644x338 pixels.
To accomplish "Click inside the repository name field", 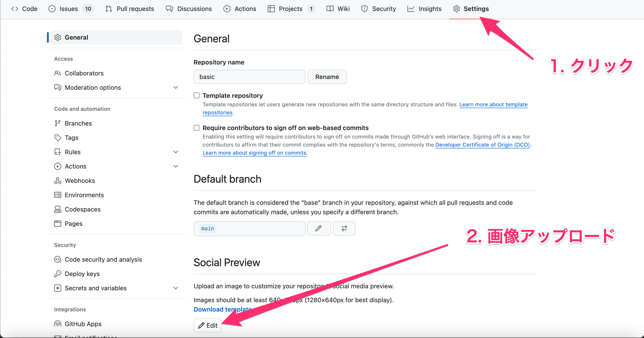I will (x=249, y=77).
